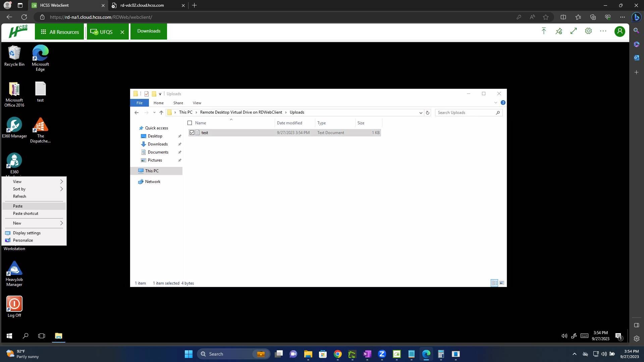Open The Dispatcher application

pos(40,124)
